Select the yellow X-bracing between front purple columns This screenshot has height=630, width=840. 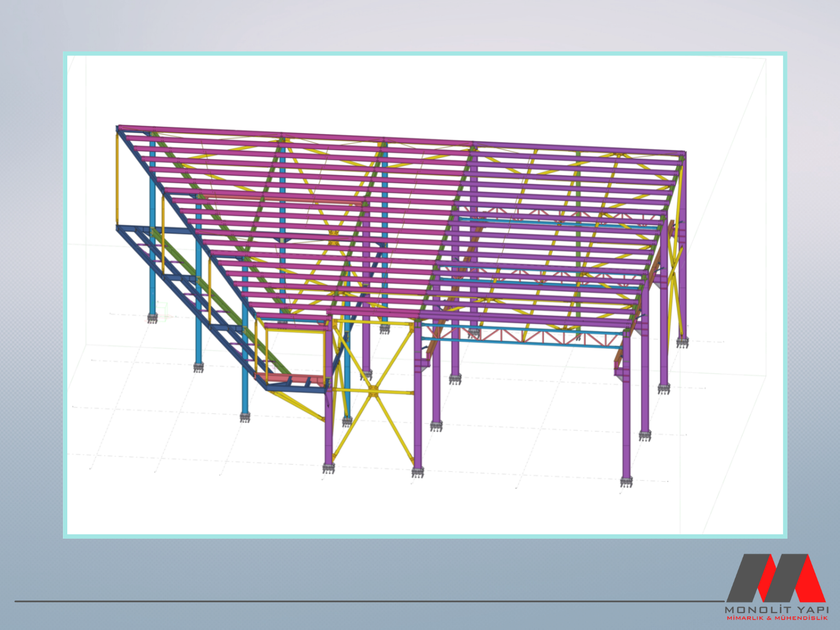(373, 389)
